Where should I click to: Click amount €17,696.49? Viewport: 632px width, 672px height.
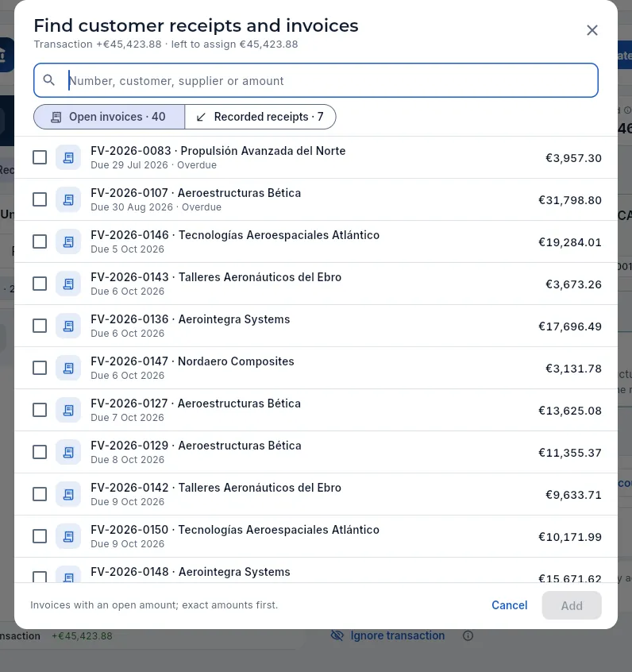(x=570, y=326)
